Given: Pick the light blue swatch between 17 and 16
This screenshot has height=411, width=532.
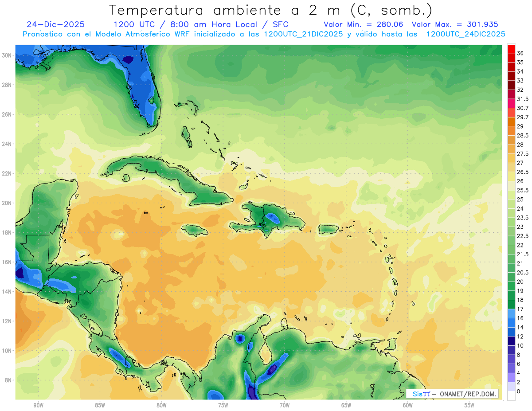Looking at the screenshot, I should point(511,313).
